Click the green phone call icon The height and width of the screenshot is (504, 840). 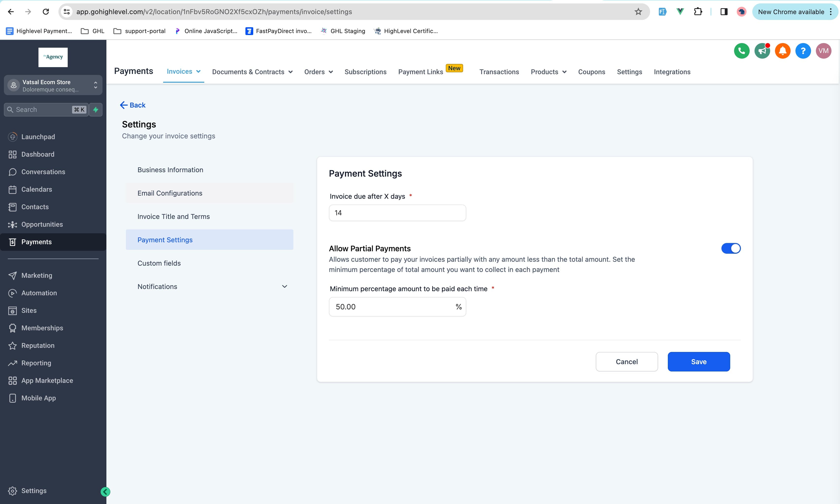[741, 51]
